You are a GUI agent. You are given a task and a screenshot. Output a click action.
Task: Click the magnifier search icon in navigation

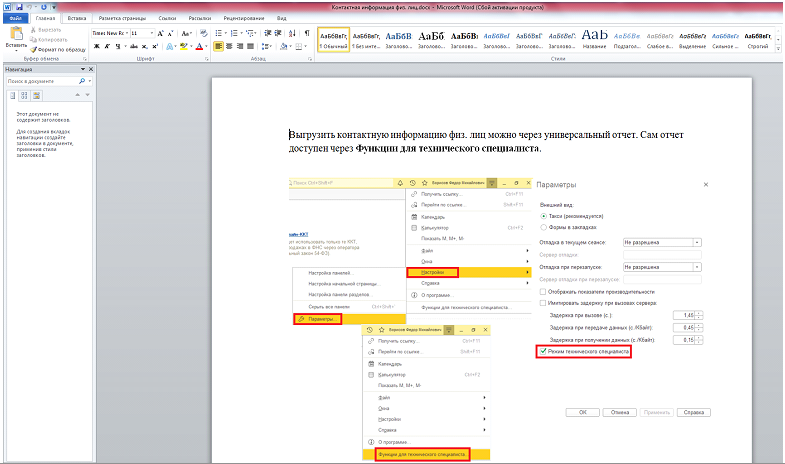coord(82,81)
